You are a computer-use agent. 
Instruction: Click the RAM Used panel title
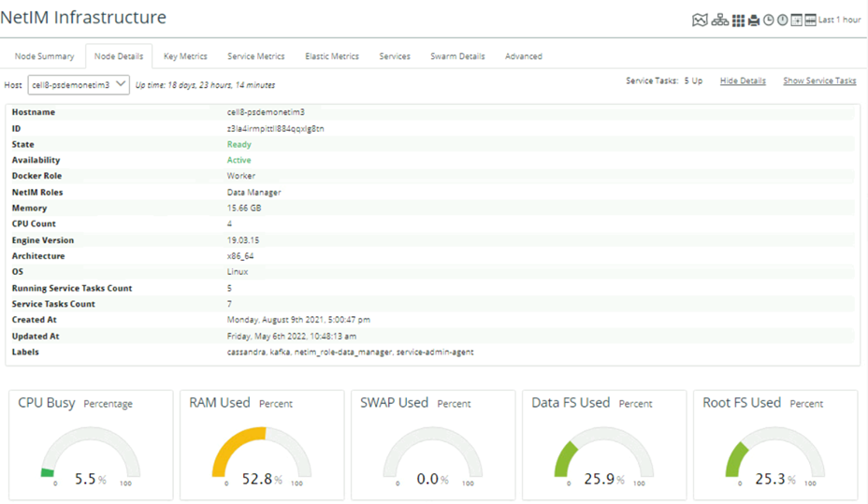click(220, 403)
